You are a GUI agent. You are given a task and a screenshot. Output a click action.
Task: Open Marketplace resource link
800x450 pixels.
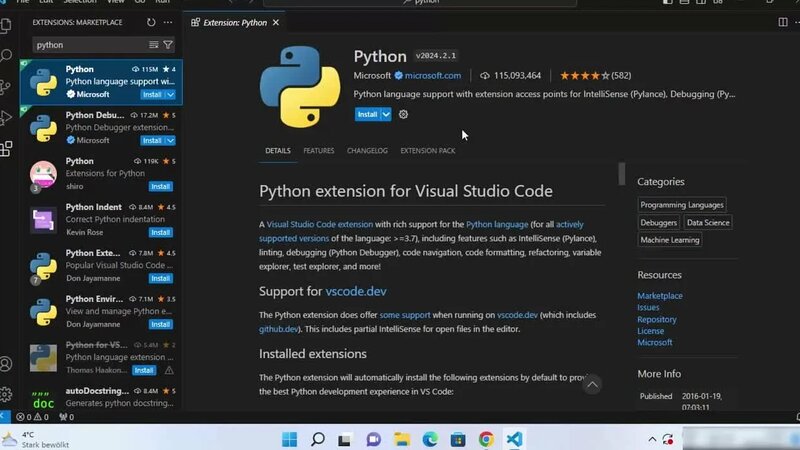coord(660,295)
